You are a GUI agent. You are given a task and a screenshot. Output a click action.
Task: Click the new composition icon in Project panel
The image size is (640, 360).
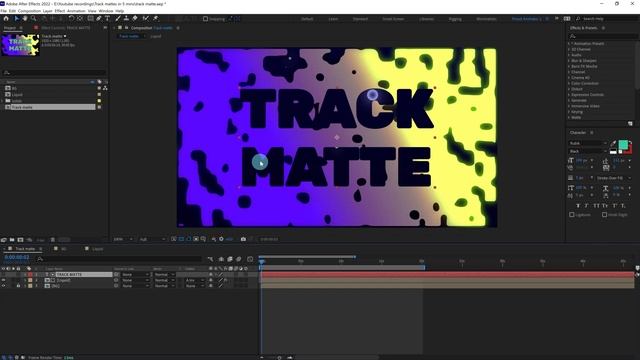tap(20, 240)
